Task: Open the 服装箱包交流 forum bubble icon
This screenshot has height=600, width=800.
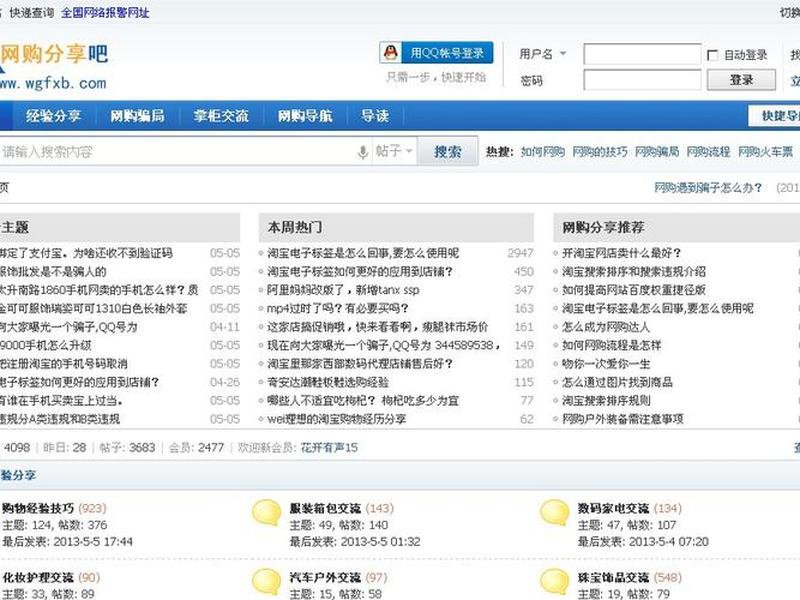Action: (x=267, y=513)
